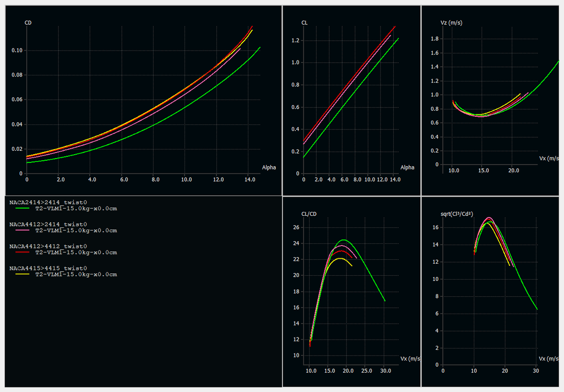Click the 0.10 tick on the CD axis
Viewport: 564px width, 392px height.
click(17, 51)
